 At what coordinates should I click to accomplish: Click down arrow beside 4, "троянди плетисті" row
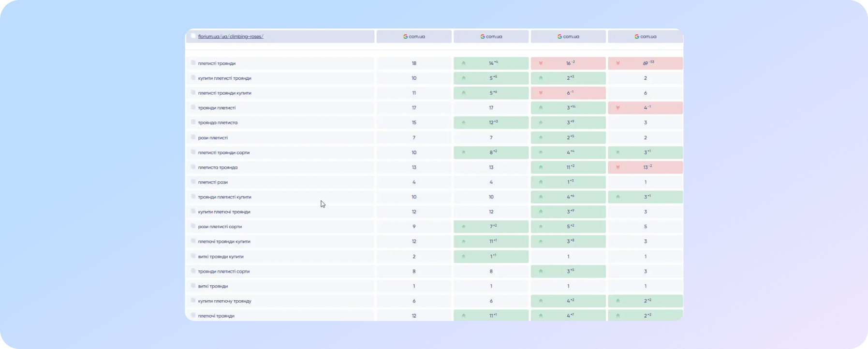click(x=618, y=108)
